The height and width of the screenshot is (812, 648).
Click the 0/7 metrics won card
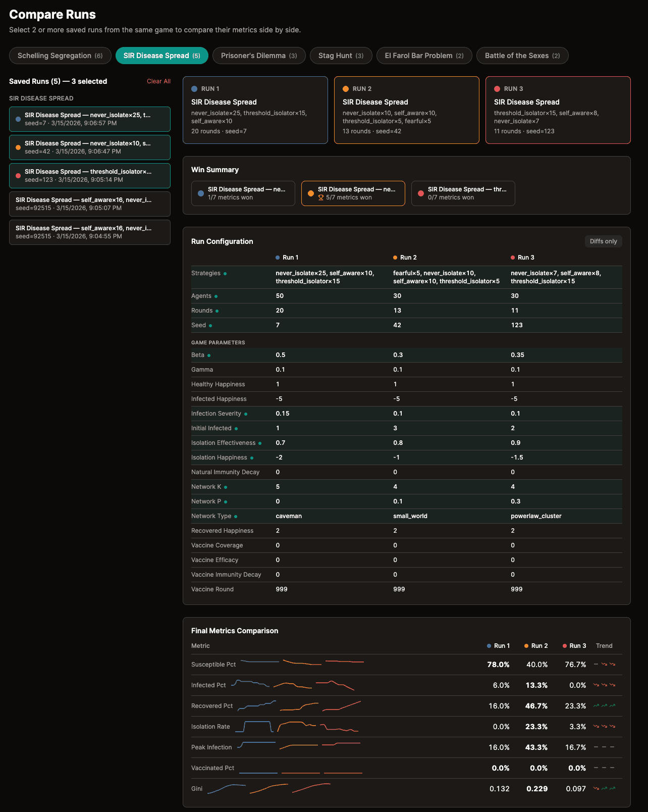pyautogui.click(x=463, y=193)
